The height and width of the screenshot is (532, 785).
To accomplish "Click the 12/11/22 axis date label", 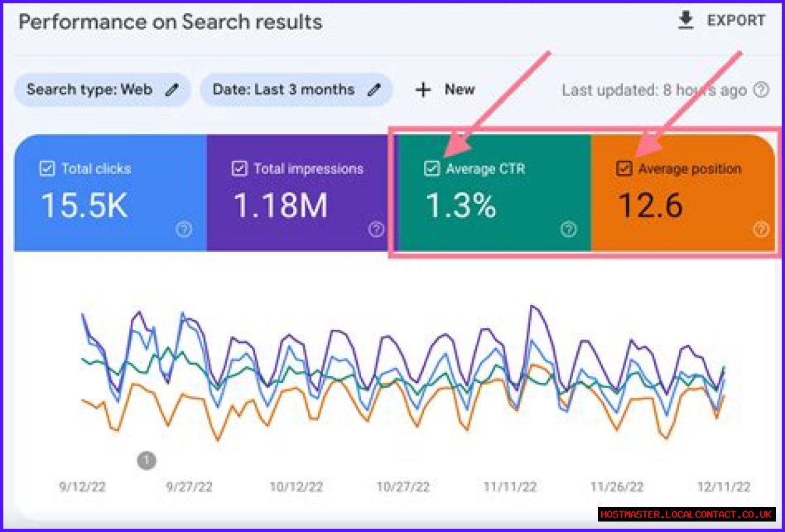I will click(724, 488).
